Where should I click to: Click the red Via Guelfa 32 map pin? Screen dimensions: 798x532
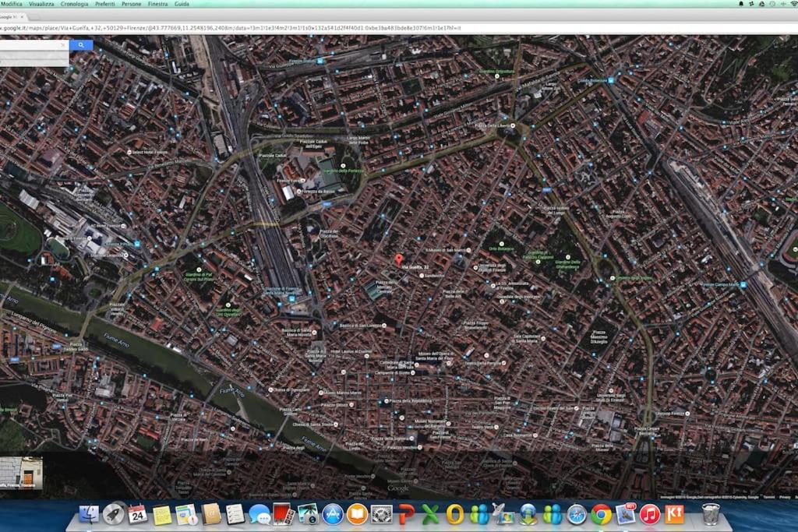[x=398, y=259]
